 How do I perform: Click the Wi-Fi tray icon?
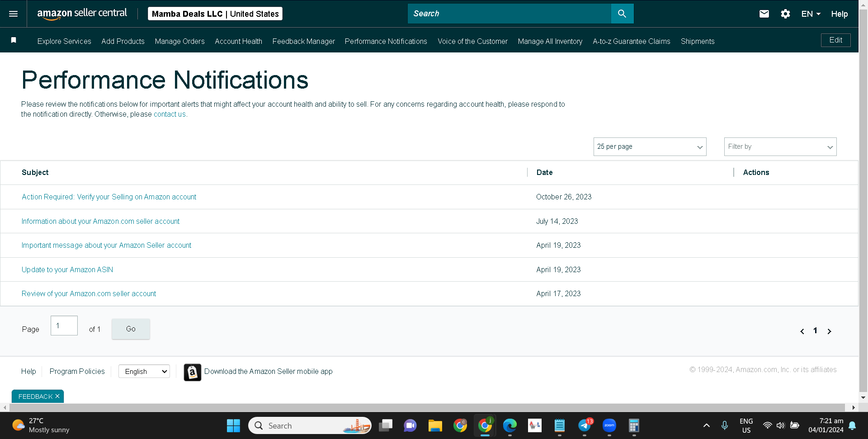767,425
